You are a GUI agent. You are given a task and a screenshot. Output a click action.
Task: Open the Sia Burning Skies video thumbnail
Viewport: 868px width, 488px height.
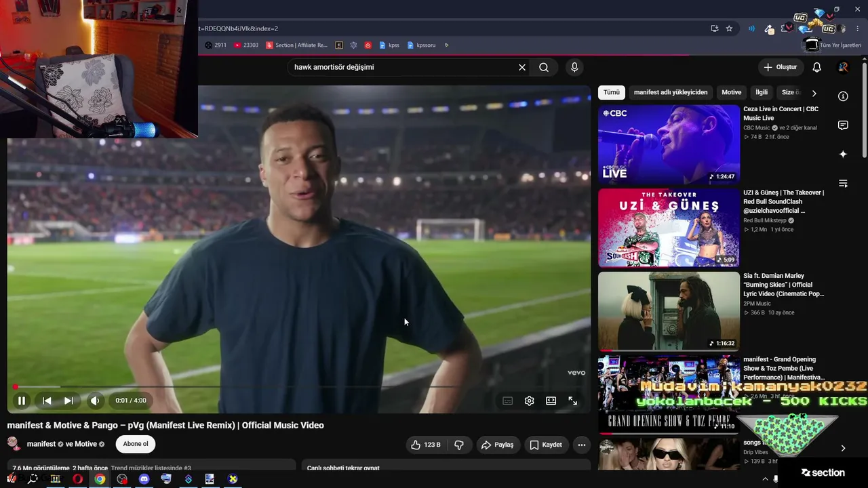click(669, 311)
